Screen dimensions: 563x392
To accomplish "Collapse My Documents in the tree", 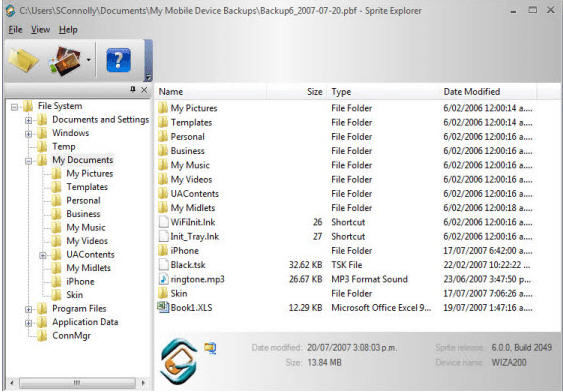I will pyautogui.click(x=28, y=161).
